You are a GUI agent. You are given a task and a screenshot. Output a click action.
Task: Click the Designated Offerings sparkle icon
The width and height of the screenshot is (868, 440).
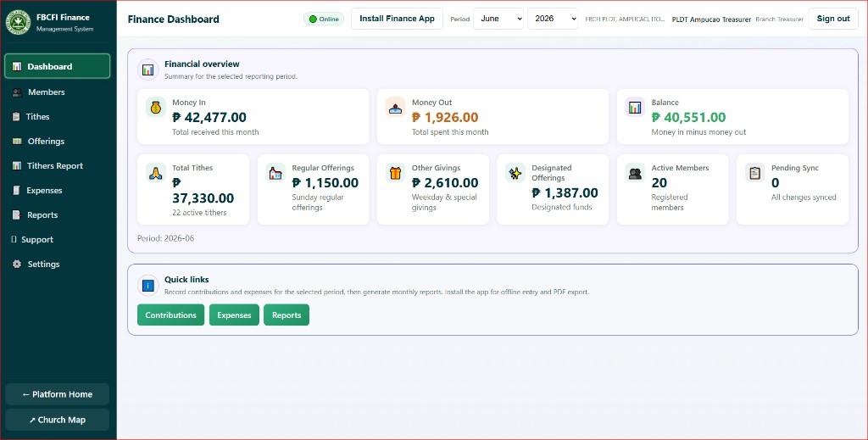[x=515, y=173]
